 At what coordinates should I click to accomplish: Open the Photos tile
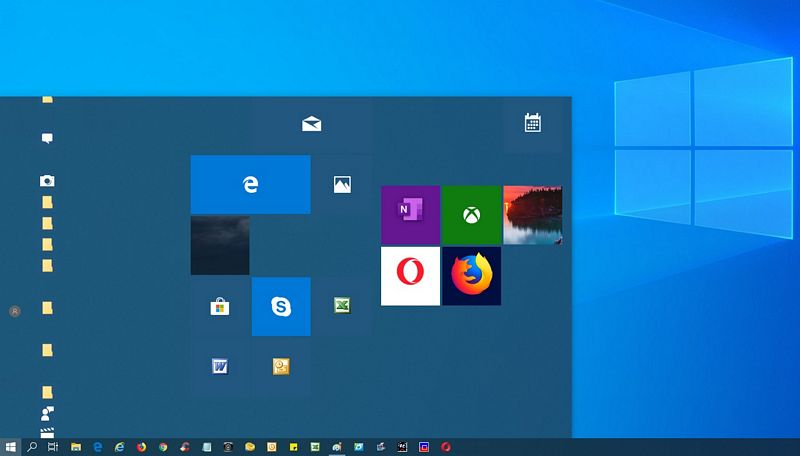(x=342, y=184)
